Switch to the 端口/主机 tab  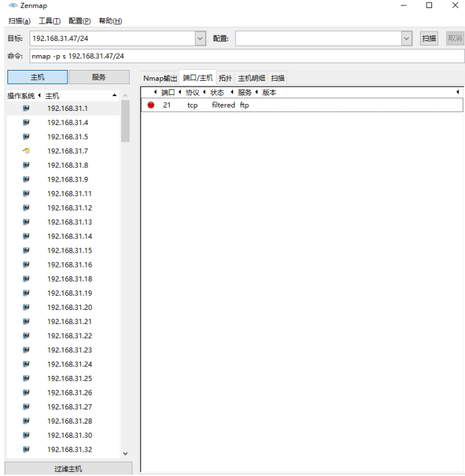pos(198,78)
